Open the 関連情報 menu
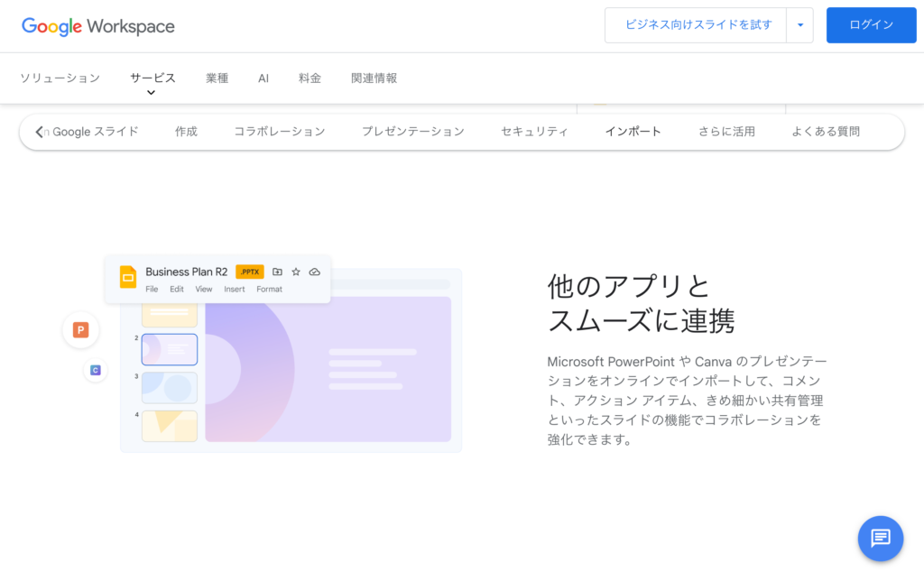This screenshot has width=924, height=581. pos(374,78)
